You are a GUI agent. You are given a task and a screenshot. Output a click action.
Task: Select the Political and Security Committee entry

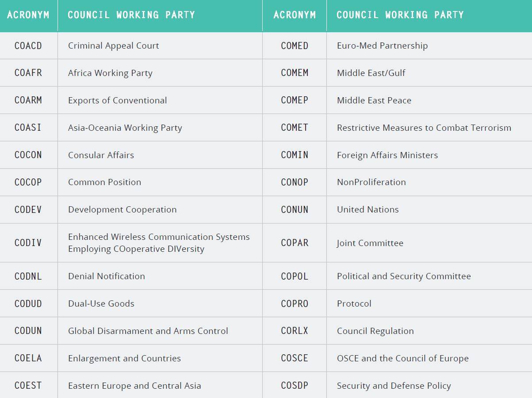click(404, 276)
